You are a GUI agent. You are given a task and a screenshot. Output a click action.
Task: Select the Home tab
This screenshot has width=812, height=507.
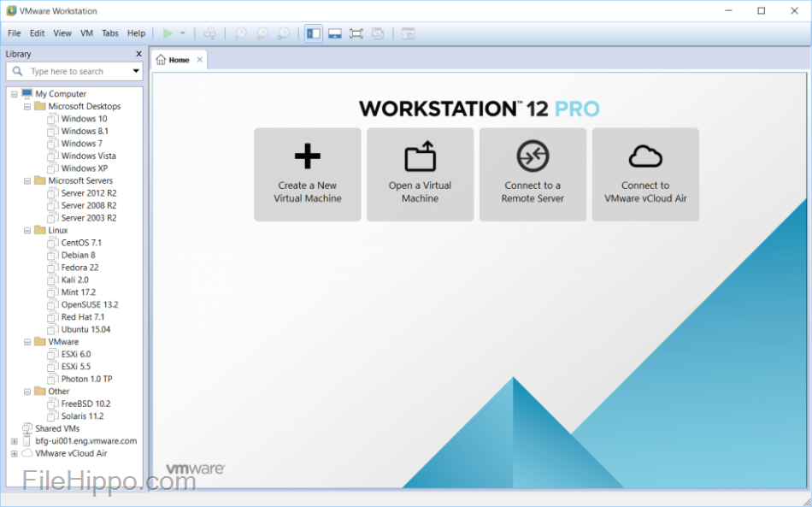179,60
